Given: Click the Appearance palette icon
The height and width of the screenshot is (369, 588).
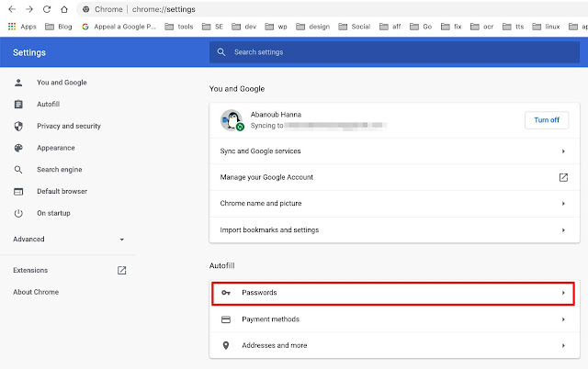Looking at the screenshot, I should click(x=17, y=148).
